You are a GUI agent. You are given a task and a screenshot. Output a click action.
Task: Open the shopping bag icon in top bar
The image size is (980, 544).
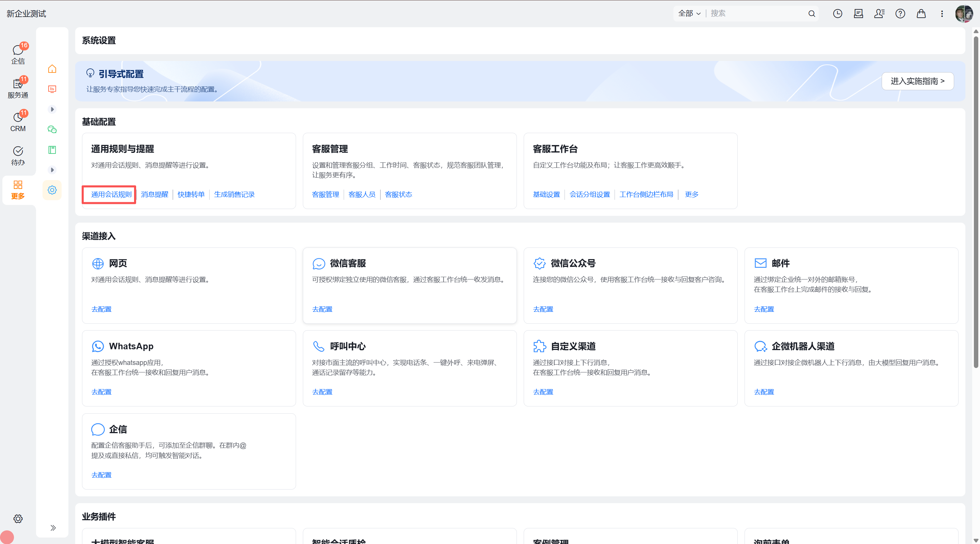point(921,14)
